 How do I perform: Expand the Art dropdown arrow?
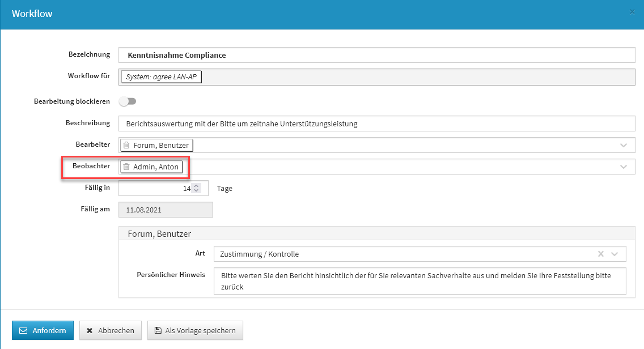click(x=615, y=254)
